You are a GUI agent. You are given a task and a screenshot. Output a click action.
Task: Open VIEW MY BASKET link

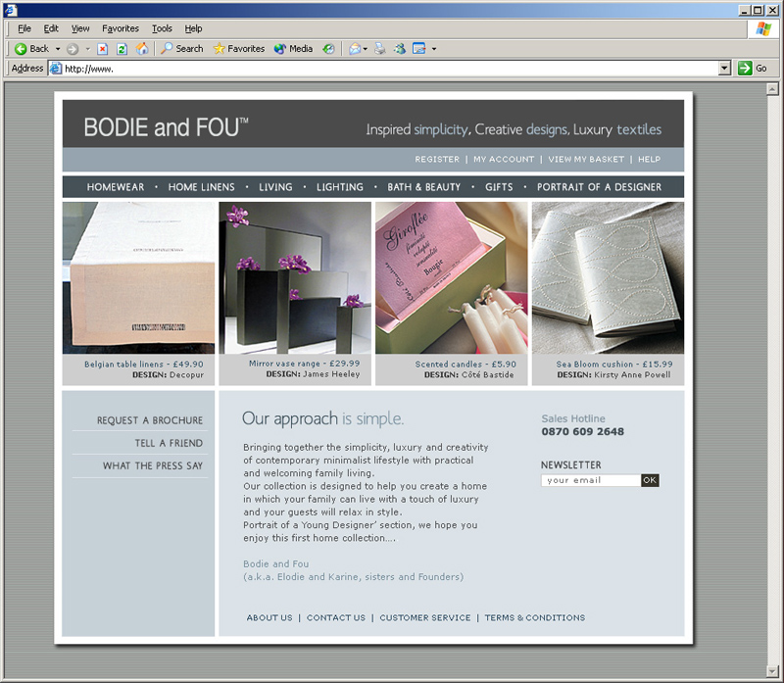(586, 159)
